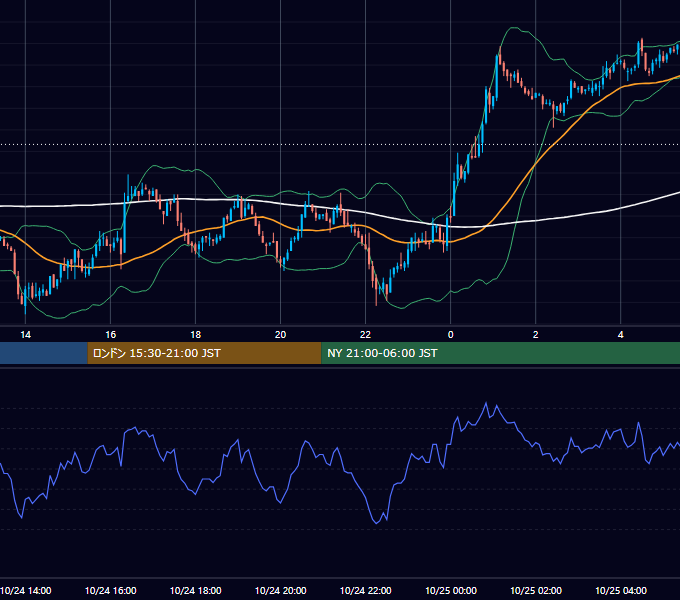Click the 10/25 00:00 timestamp label
The image size is (680, 600).
(x=451, y=590)
